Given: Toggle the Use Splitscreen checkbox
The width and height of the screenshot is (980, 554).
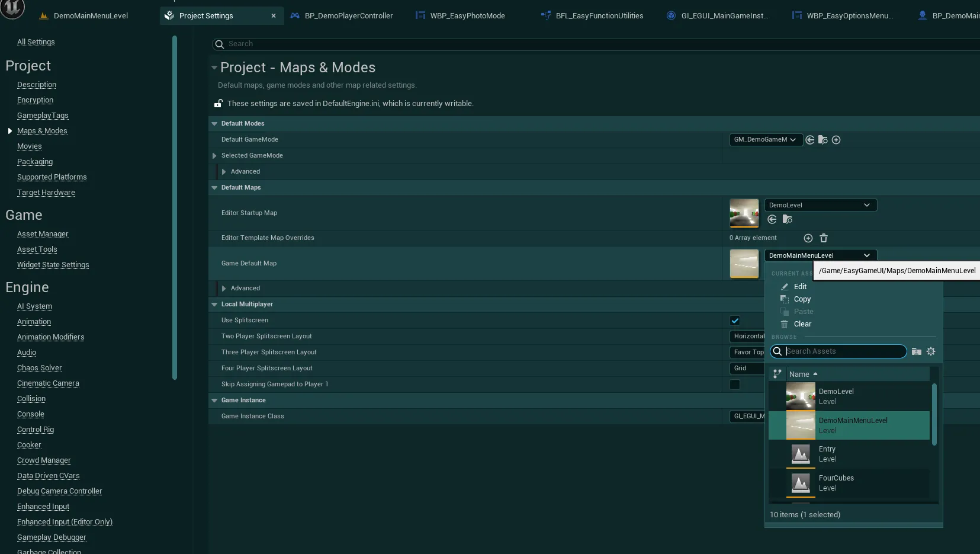Looking at the screenshot, I should 735,321.
